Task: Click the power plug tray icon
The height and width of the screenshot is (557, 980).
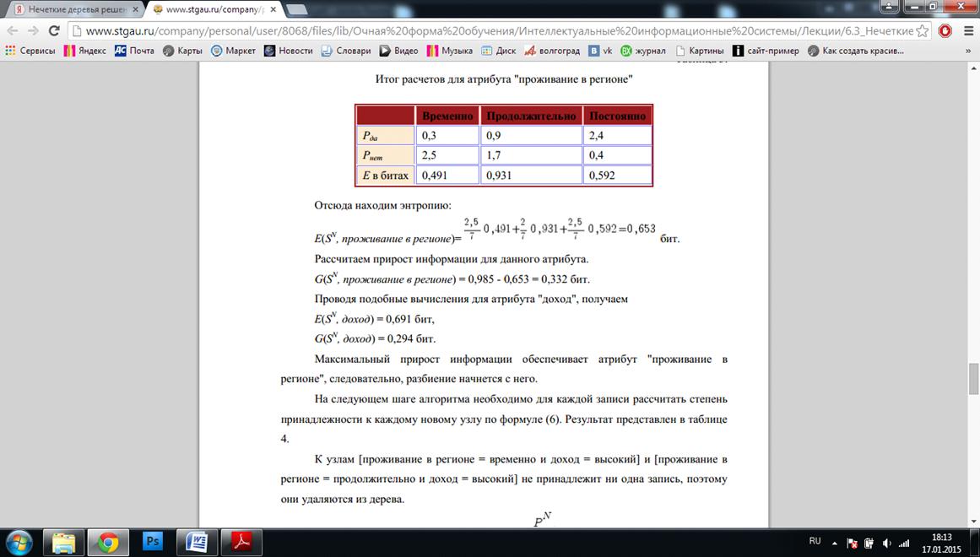Action: (x=869, y=543)
